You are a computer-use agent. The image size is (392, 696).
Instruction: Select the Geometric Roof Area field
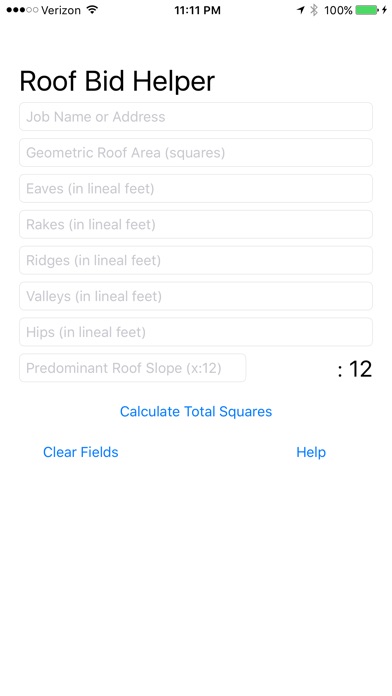click(x=196, y=153)
